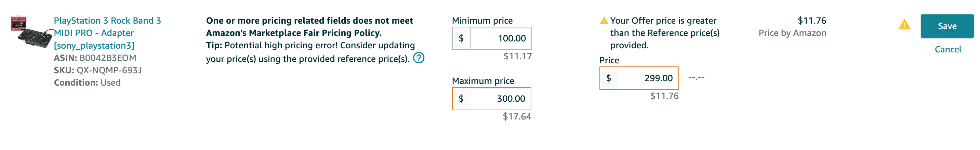Click the $17.64 reference under Maximum price
Image resolution: width=980 pixels, height=150 pixels.
(x=517, y=116)
